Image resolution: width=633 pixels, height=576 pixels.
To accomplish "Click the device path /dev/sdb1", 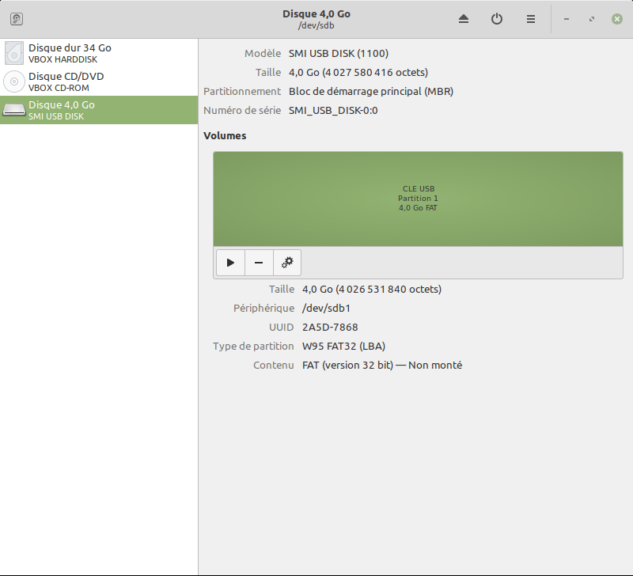I will (326, 308).
